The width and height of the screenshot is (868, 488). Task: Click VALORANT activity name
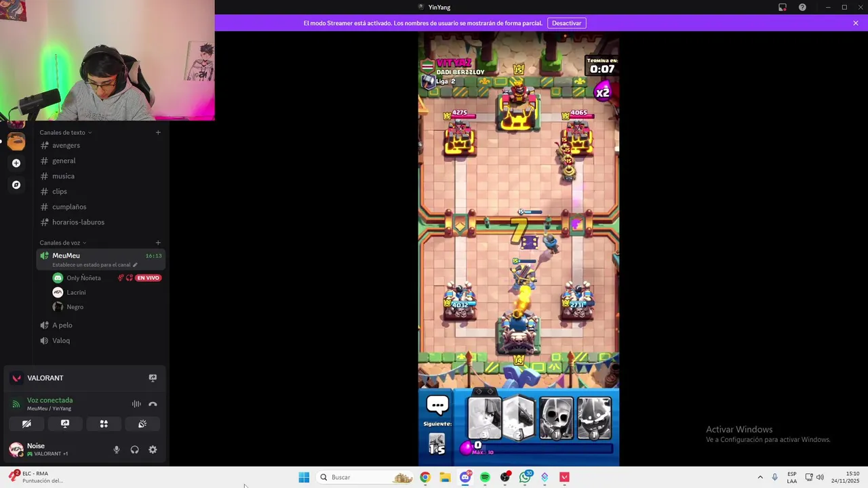click(45, 378)
